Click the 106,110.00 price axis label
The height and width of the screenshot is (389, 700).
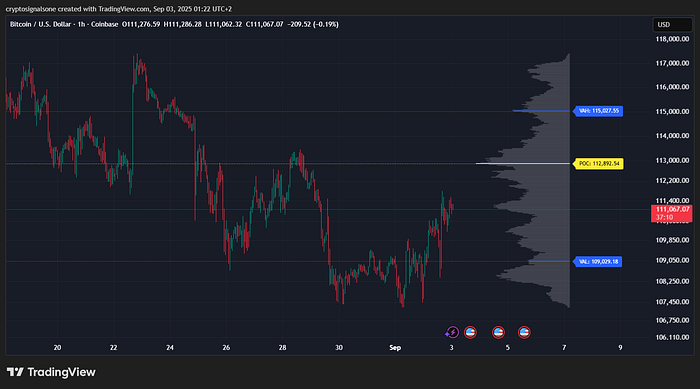(672, 338)
